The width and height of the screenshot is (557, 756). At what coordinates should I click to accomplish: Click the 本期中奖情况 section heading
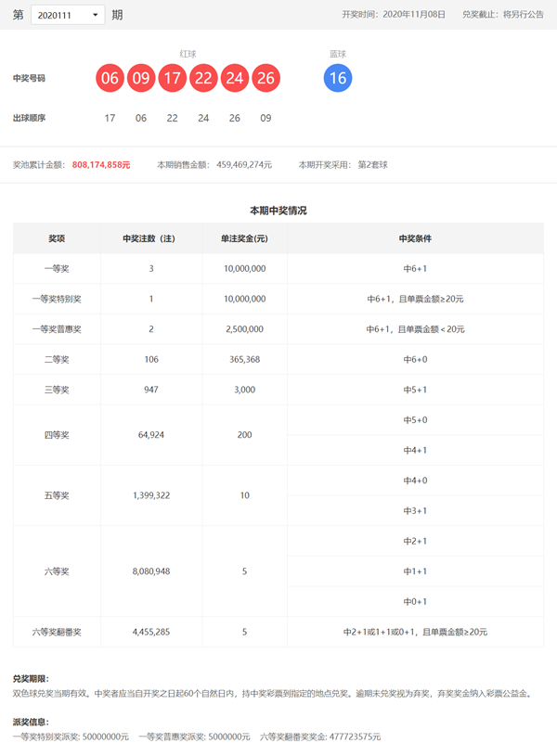(278, 211)
